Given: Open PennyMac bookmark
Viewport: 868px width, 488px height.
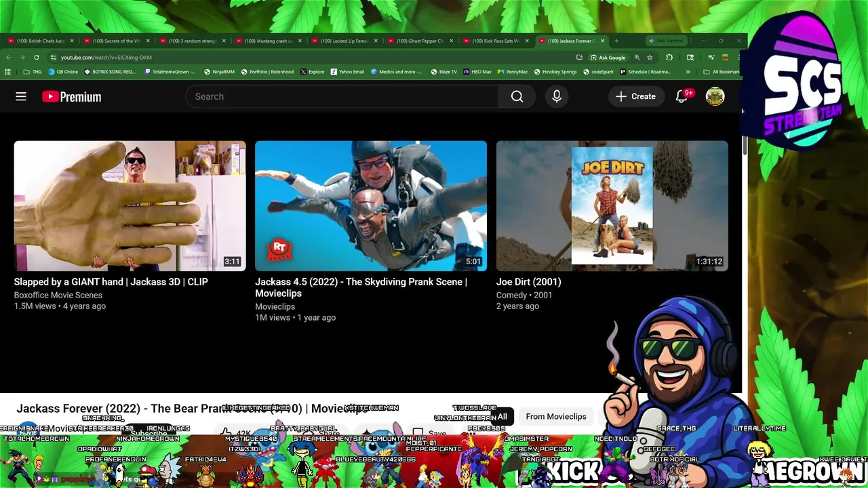Looking at the screenshot, I should 513,72.
